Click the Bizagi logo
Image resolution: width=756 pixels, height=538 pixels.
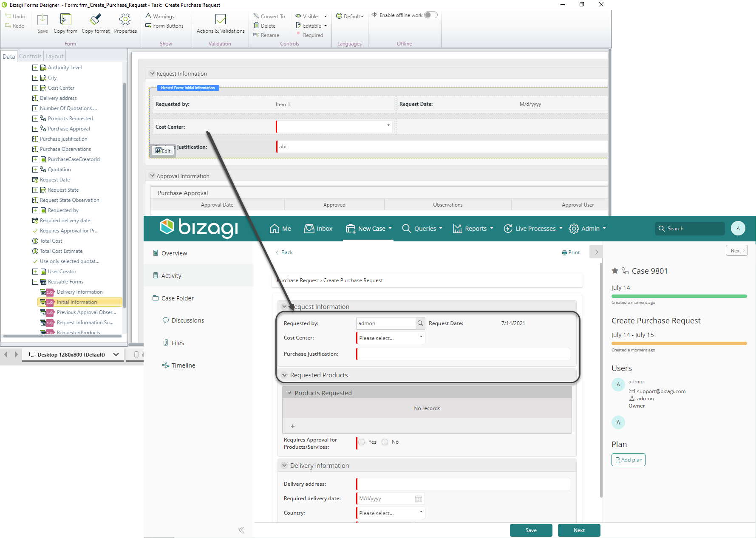(199, 228)
